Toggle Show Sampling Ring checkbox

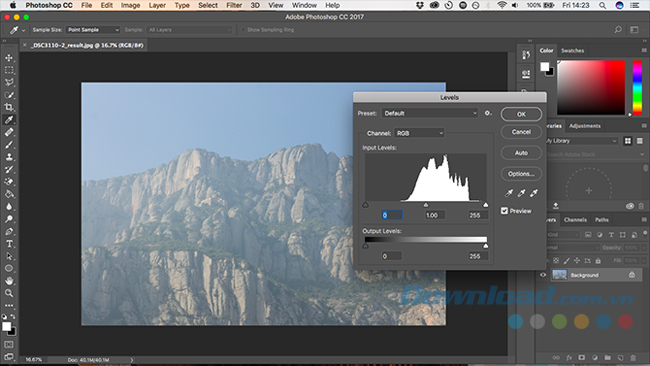[243, 30]
